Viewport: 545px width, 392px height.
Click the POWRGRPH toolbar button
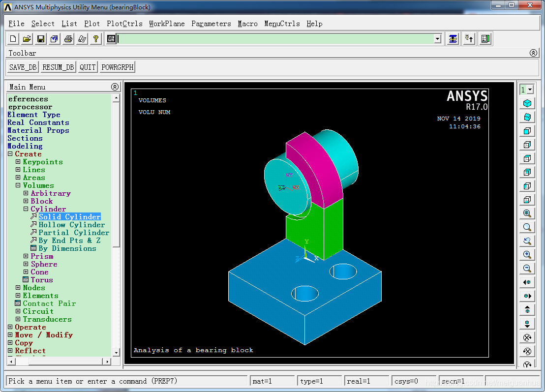point(118,67)
